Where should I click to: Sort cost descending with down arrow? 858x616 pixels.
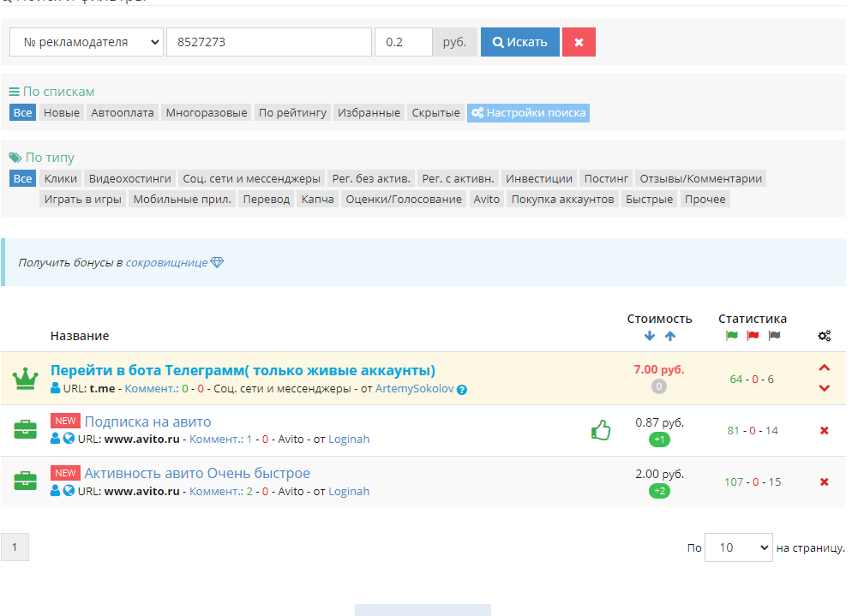(650, 336)
